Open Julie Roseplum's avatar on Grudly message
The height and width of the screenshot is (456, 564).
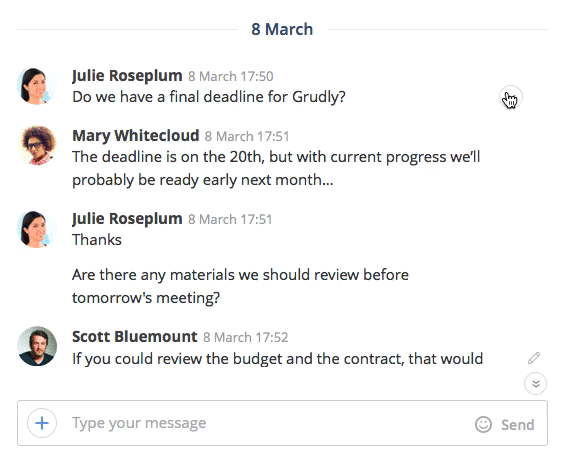(36, 86)
